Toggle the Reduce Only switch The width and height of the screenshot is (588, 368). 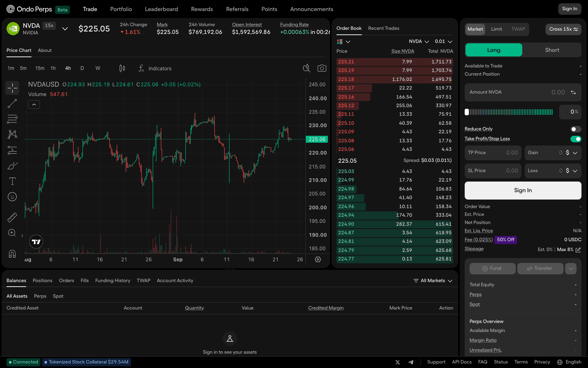(x=576, y=129)
